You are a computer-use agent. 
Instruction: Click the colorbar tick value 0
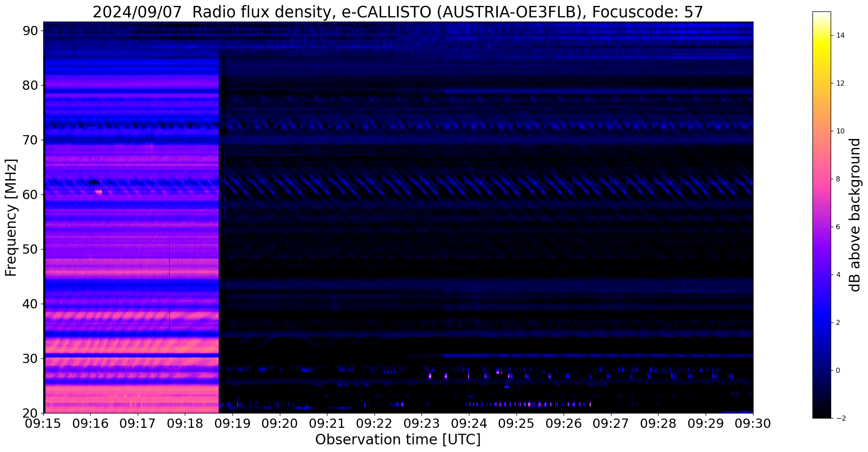click(837, 371)
